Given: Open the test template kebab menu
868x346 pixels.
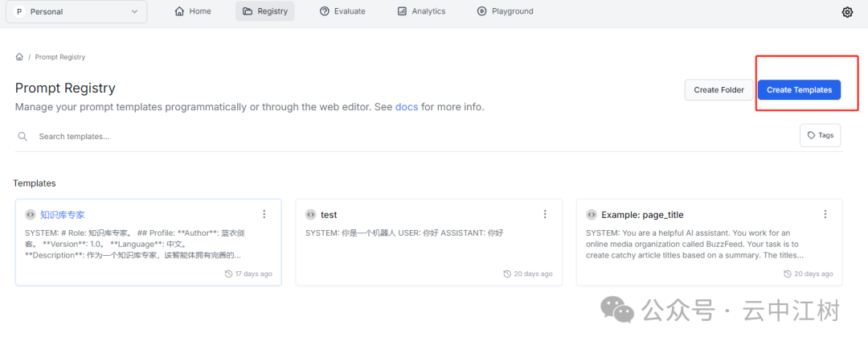Looking at the screenshot, I should click(x=544, y=214).
